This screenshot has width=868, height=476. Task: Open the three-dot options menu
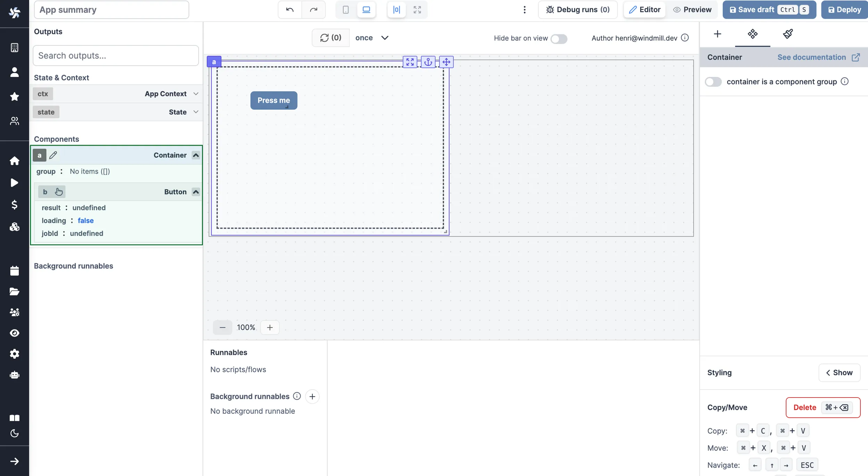[524, 10]
